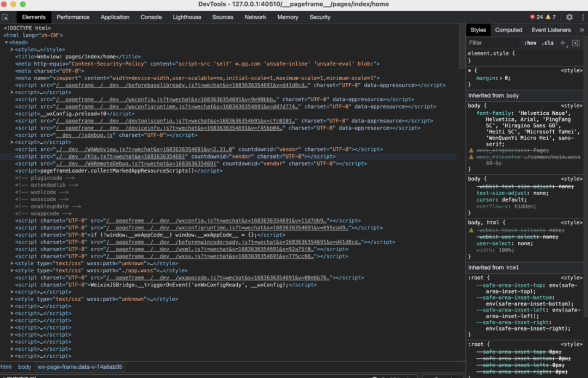Switch to the Elements tab
Viewport: 588px width, 378px height.
(x=34, y=17)
